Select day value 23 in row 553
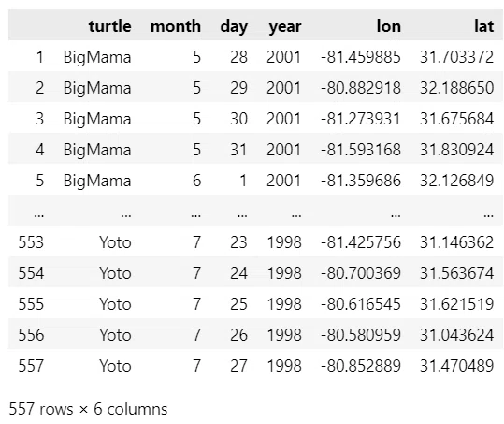The image size is (504, 424). click(238, 242)
